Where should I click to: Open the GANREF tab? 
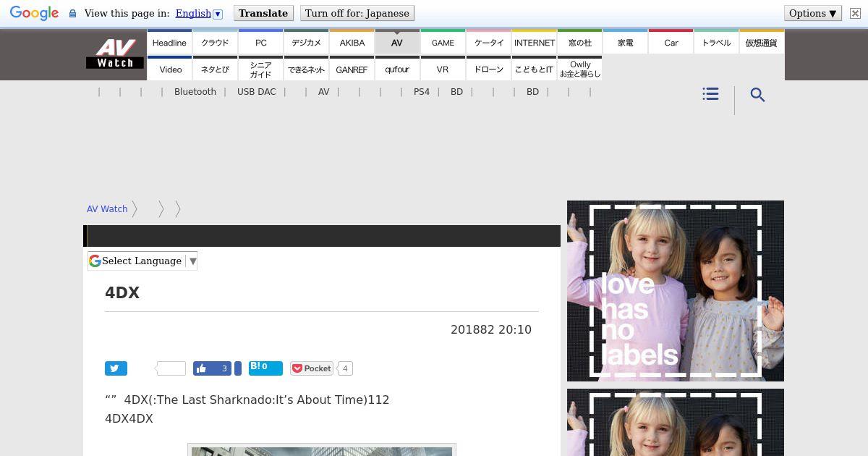pos(352,69)
